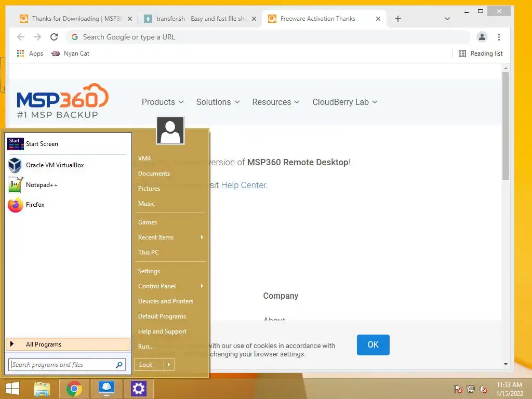The width and height of the screenshot is (532, 399).
Task: Open Lock options arrow
Action: [x=169, y=365]
